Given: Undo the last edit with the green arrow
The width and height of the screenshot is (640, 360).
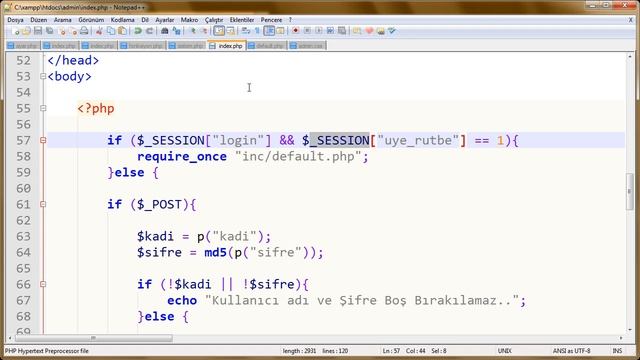Looking at the screenshot, I should [138, 31].
